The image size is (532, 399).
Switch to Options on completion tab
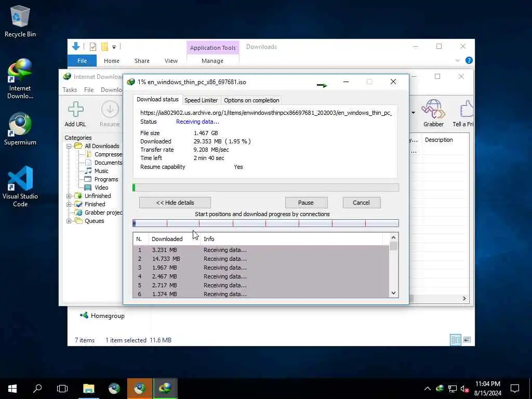click(x=251, y=100)
